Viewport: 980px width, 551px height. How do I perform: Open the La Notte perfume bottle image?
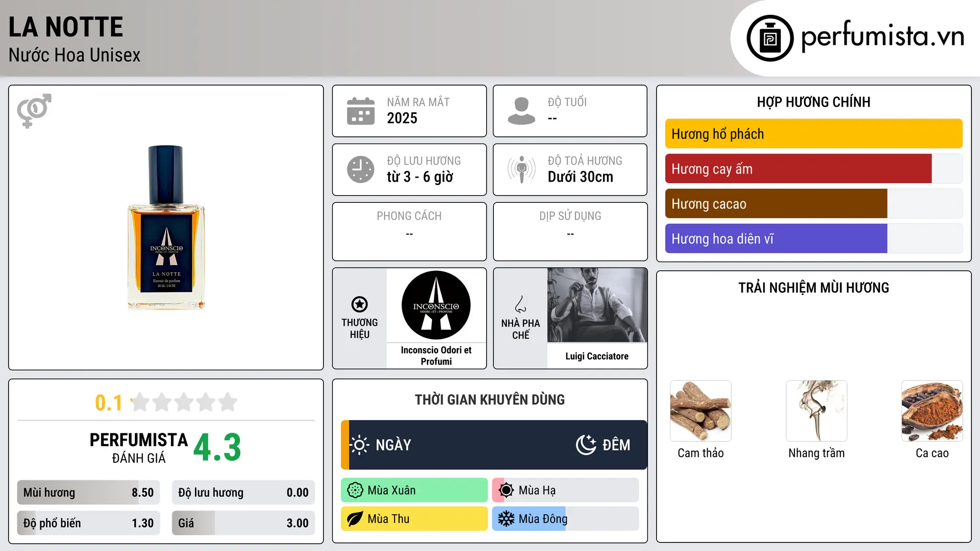[166, 228]
